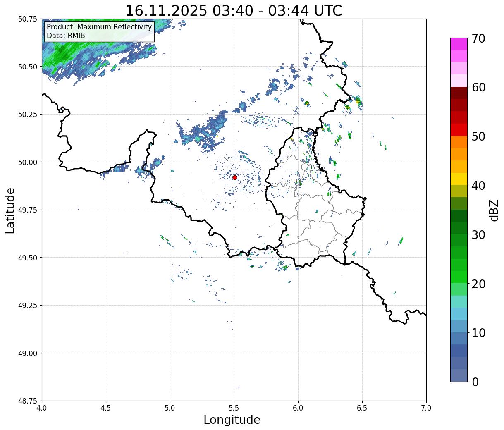Image resolution: width=504 pixels, height=430 pixels.
Task: Click the plot title 16.11.2025 03:40 - 03:44 UTC
Action: pyautogui.click(x=234, y=11)
